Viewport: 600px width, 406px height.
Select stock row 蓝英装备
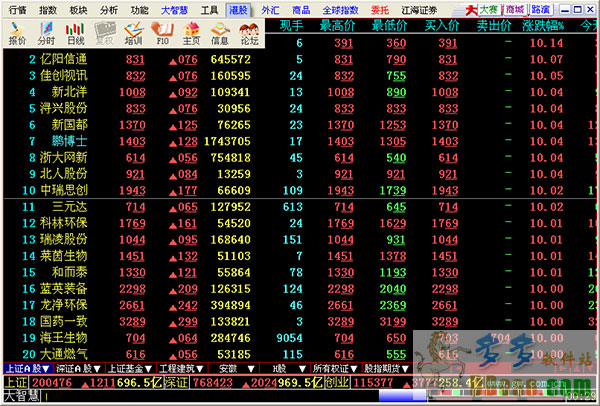coord(302,289)
